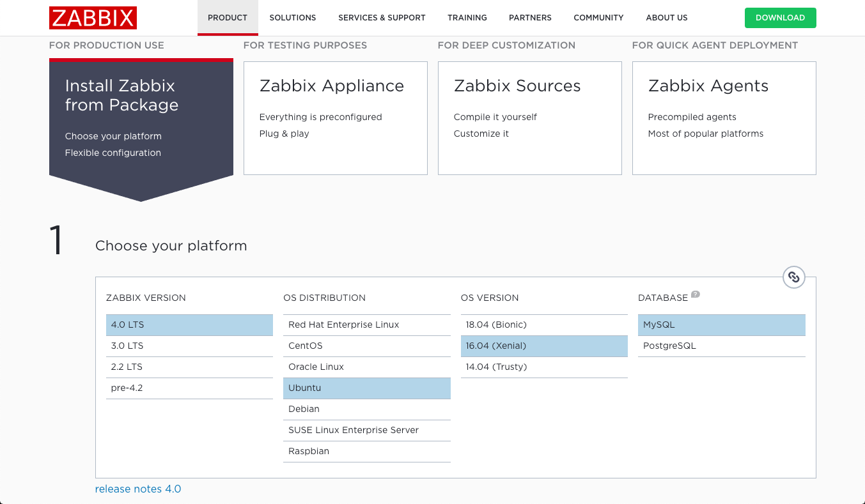Screen dimensions: 865x504
Task: Click the Database help question icon
Action: point(696,294)
